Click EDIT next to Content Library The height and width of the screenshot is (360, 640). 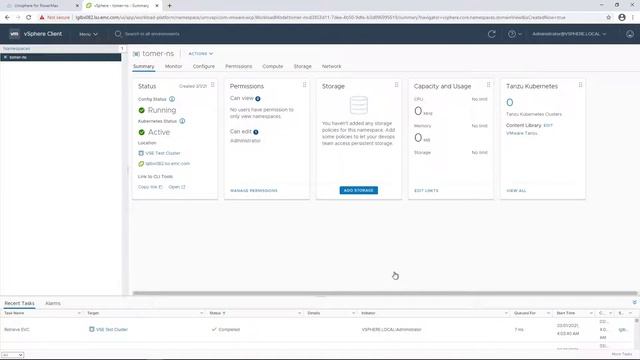point(548,126)
